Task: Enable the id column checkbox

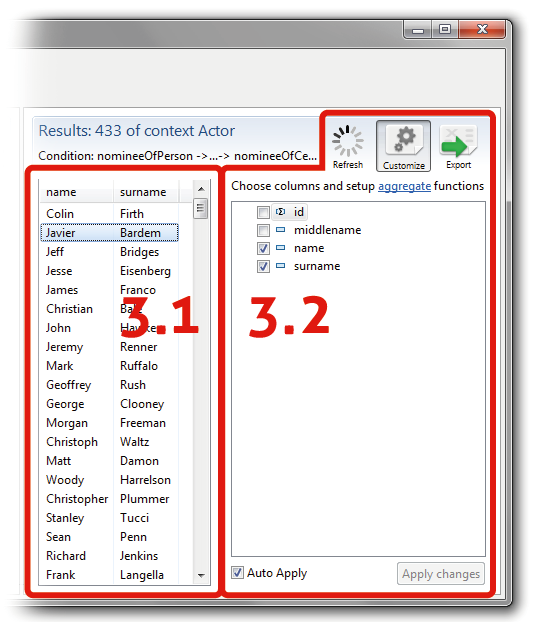Action: [263, 212]
